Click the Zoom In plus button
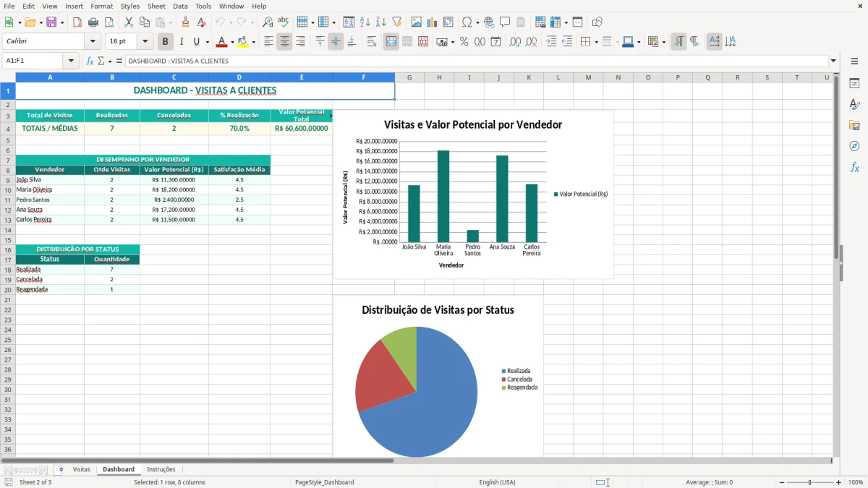This screenshot has height=488, width=868. (x=839, y=482)
